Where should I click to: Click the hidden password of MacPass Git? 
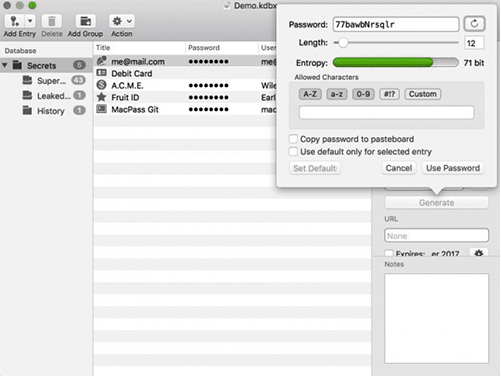tap(209, 110)
